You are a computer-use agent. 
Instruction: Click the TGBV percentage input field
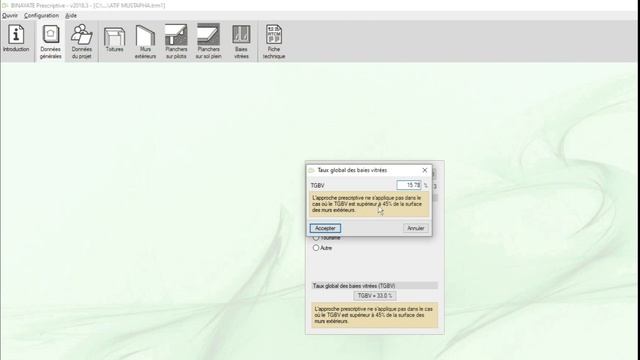tap(409, 185)
